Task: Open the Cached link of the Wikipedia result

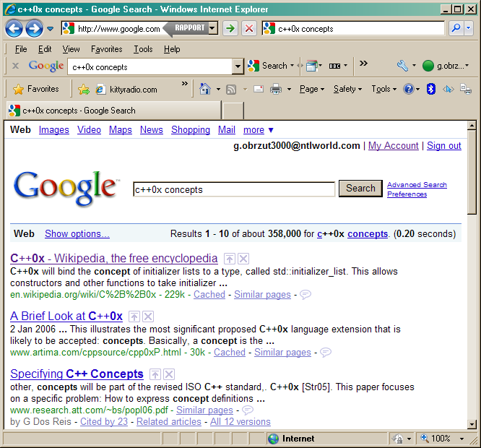Action: point(209,294)
